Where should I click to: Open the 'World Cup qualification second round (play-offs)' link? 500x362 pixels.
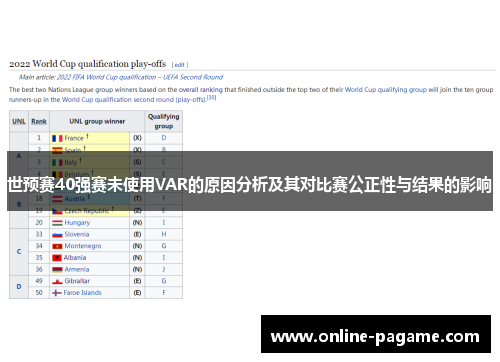pyautogui.click(x=134, y=100)
